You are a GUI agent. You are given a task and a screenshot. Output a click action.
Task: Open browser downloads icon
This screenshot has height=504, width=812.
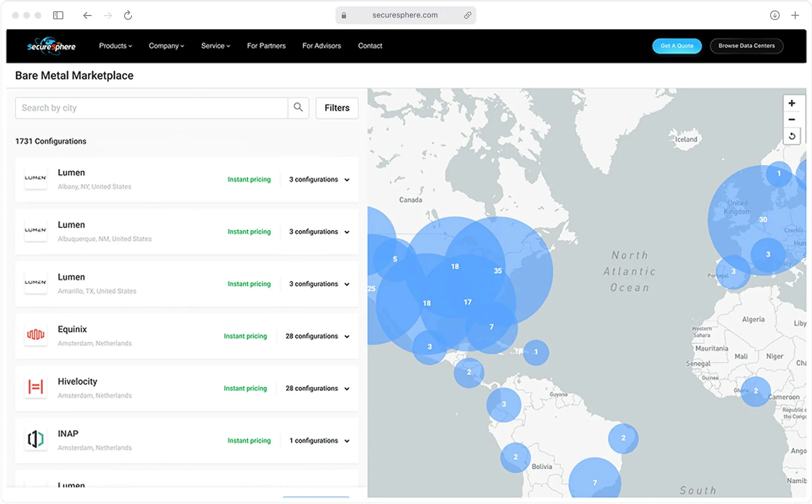[x=774, y=15]
